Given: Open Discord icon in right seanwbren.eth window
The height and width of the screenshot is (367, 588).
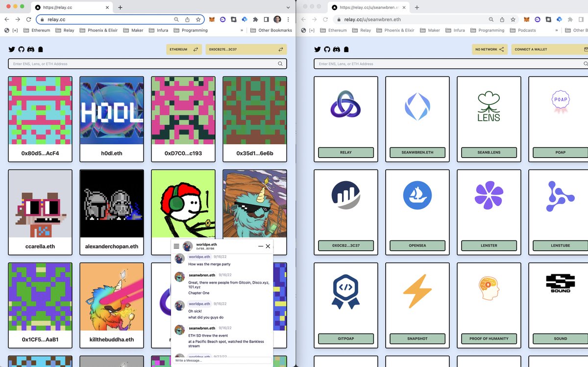Looking at the screenshot, I should tap(337, 50).
